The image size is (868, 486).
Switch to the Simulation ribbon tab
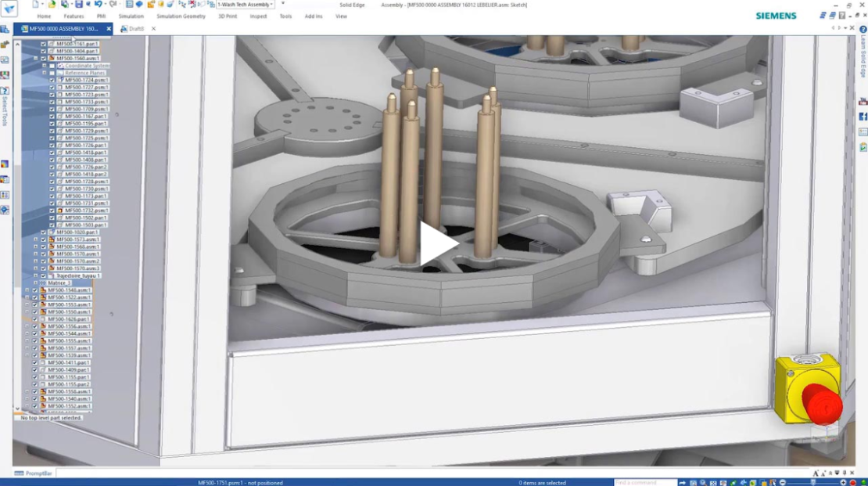(131, 16)
